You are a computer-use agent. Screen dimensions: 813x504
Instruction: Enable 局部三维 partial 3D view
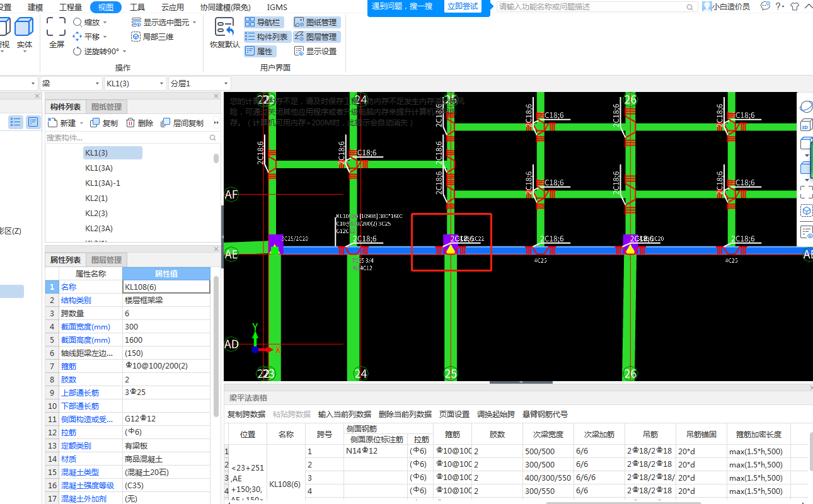(x=152, y=37)
